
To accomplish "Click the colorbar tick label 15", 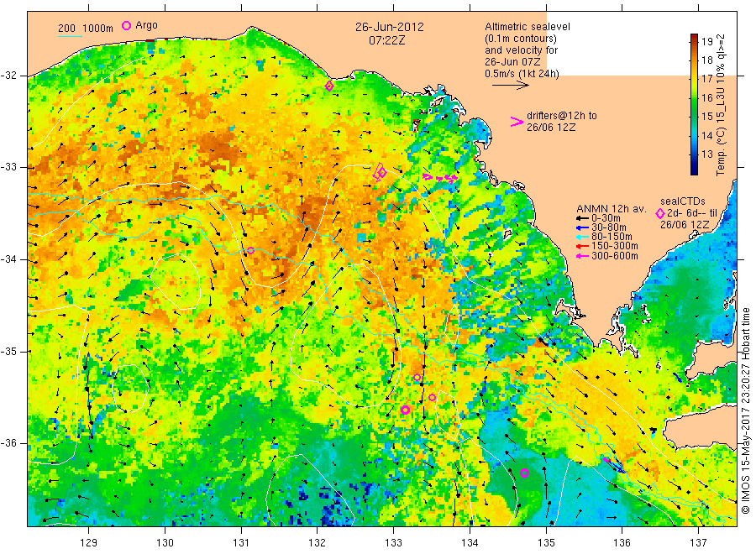I will [706, 117].
